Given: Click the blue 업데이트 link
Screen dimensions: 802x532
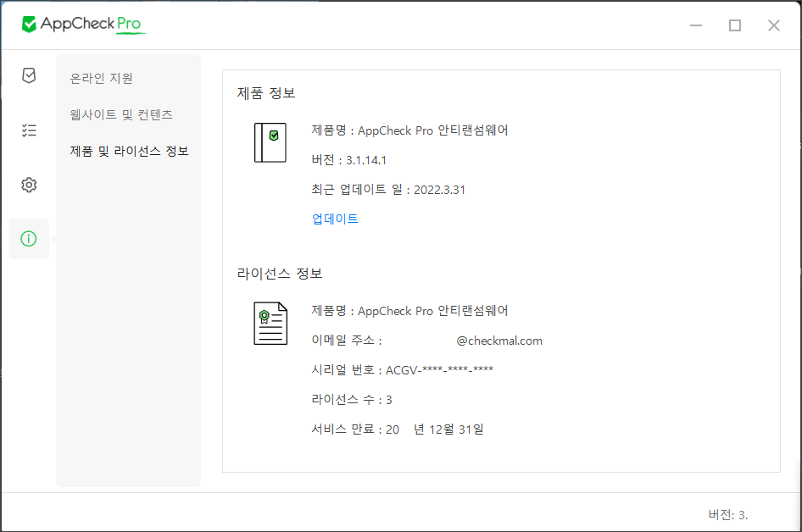Looking at the screenshot, I should [335, 219].
